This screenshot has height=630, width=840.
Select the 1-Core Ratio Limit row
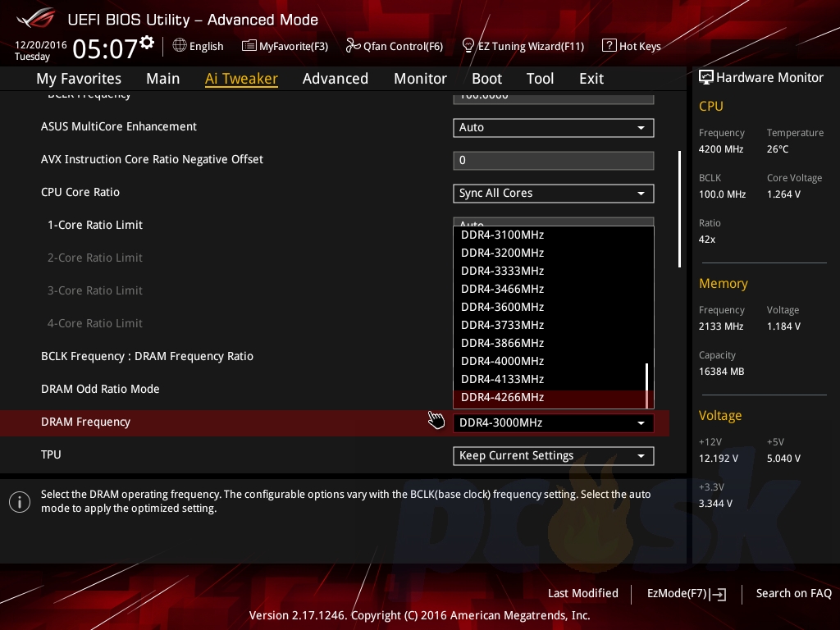pyautogui.click(x=95, y=225)
